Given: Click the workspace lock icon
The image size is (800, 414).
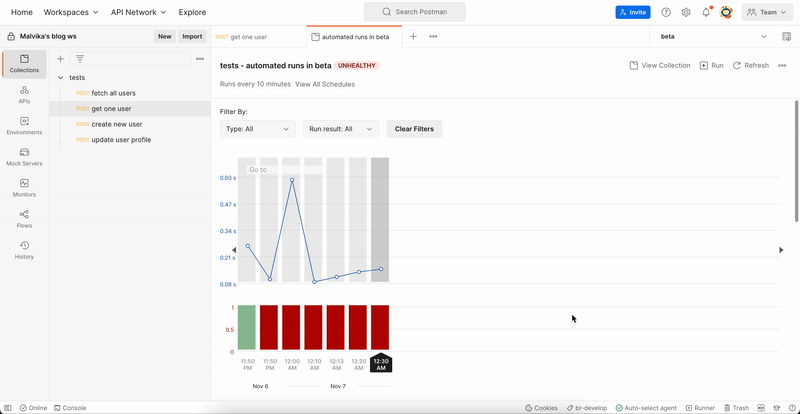Looking at the screenshot, I should pos(11,36).
